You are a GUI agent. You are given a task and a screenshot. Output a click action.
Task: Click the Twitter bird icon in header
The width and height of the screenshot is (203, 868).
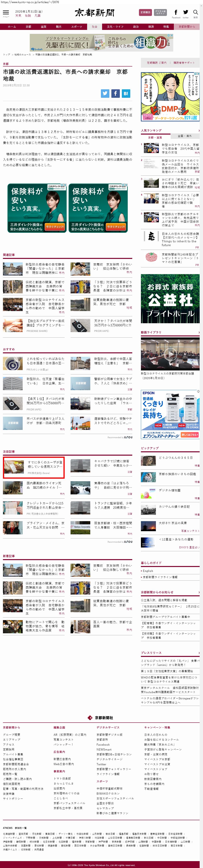(x=185, y=12)
